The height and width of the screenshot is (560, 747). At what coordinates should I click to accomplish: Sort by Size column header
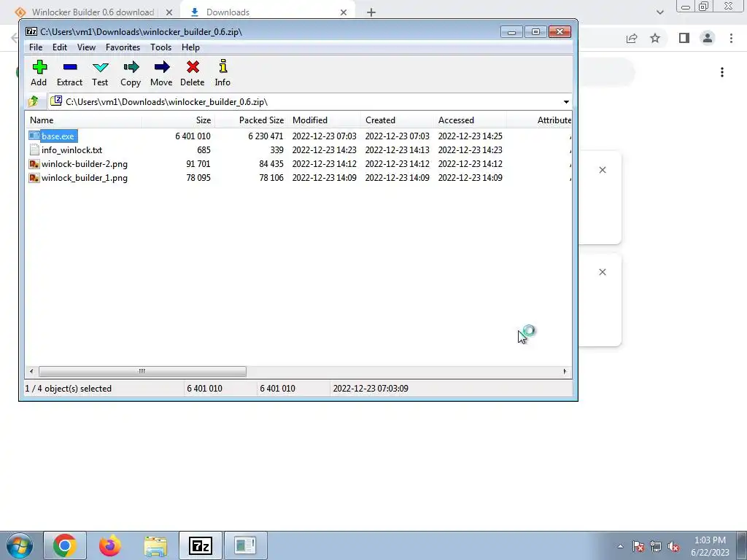point(178,120)
